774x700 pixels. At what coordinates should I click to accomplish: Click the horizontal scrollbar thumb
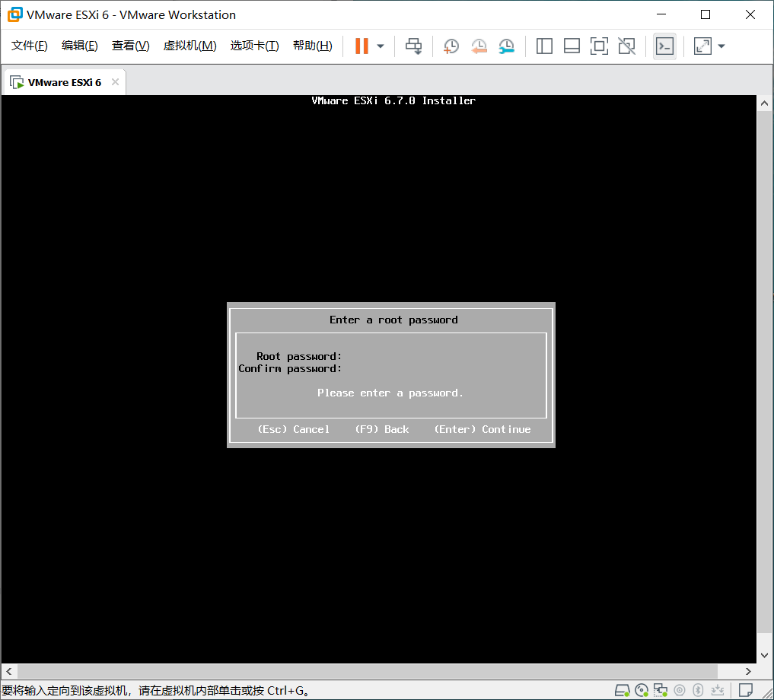pos(368,671)
